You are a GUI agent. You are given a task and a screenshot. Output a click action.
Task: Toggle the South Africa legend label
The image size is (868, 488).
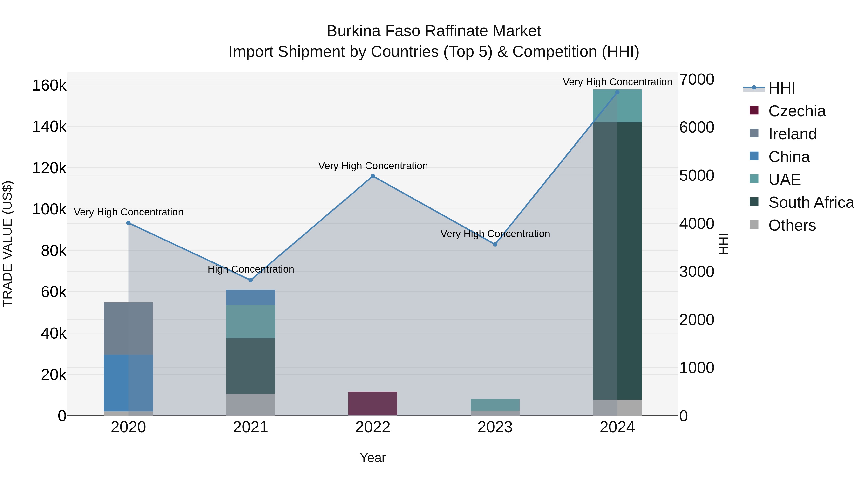pos(811,202)
